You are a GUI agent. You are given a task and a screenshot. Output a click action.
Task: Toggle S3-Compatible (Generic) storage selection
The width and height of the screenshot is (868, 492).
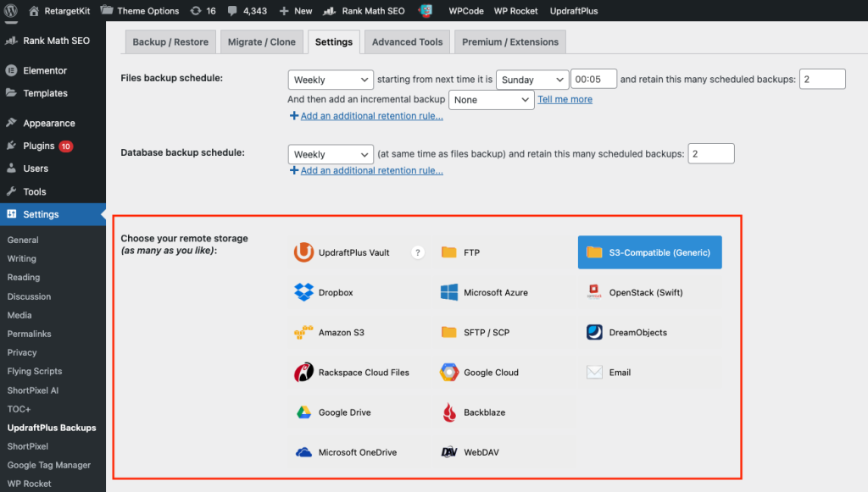[x=650, y=252]
